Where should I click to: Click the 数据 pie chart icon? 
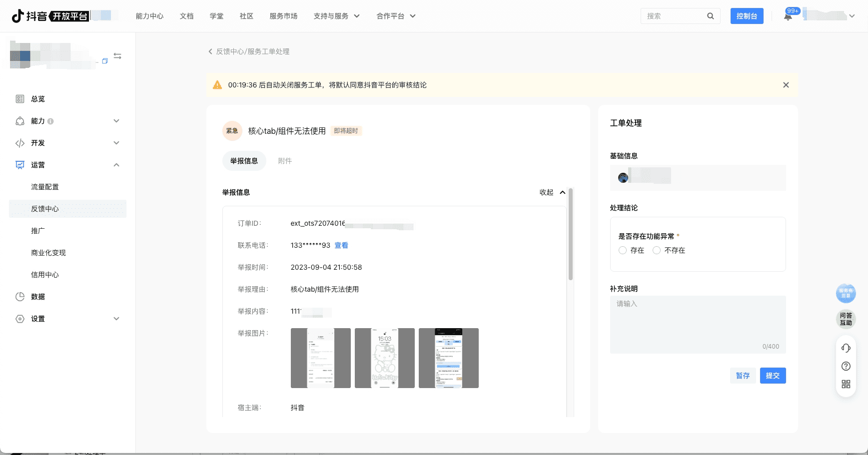(20, 297)
